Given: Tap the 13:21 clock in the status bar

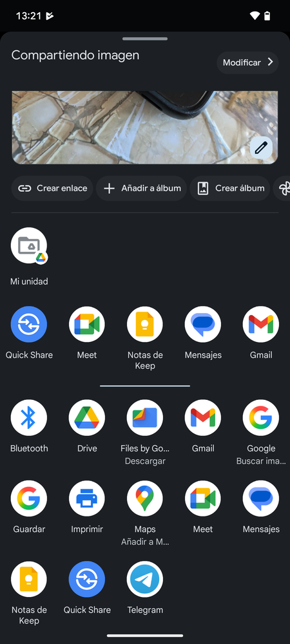Looking at the screenshot, I should click(29, 16).
